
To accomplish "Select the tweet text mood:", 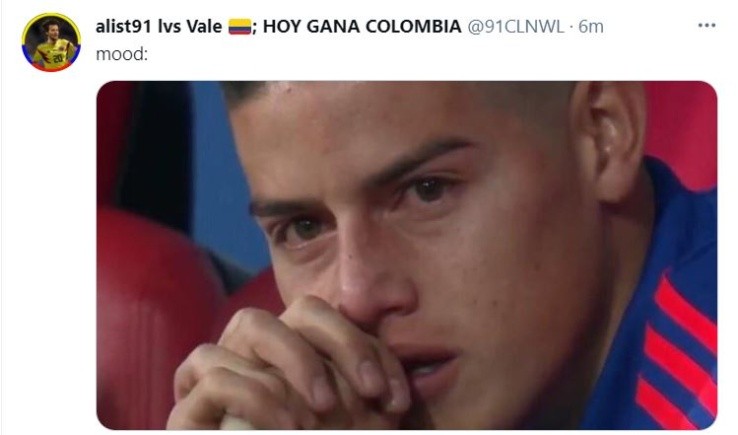I will (x=122, y=54).
